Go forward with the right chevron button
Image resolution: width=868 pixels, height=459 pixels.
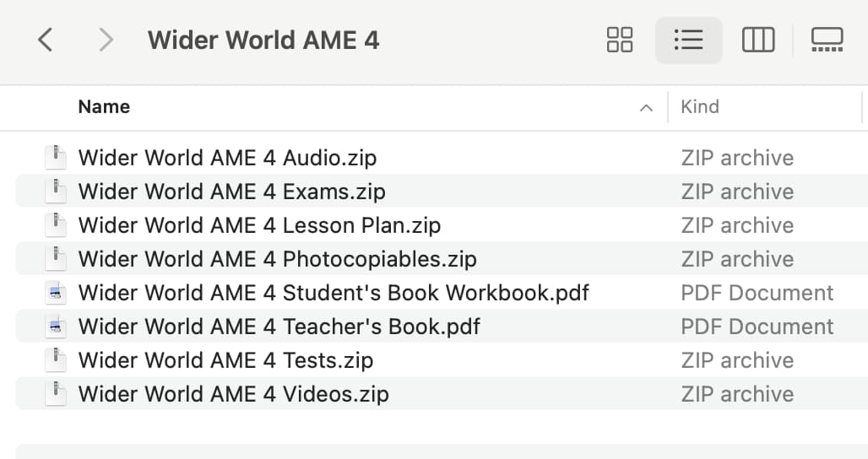(x=106, y=40)
